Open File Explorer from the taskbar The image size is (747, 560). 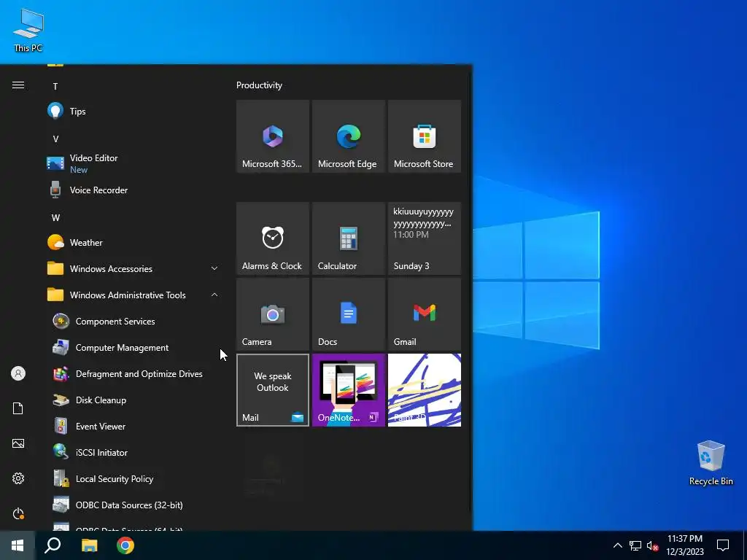89,545
